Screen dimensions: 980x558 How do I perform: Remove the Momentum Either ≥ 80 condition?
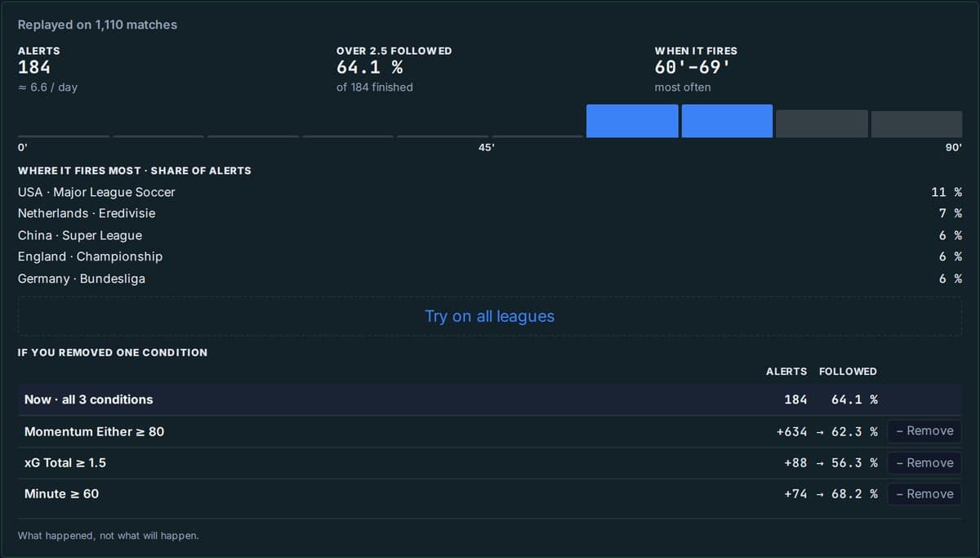click(x=924, y=431)
